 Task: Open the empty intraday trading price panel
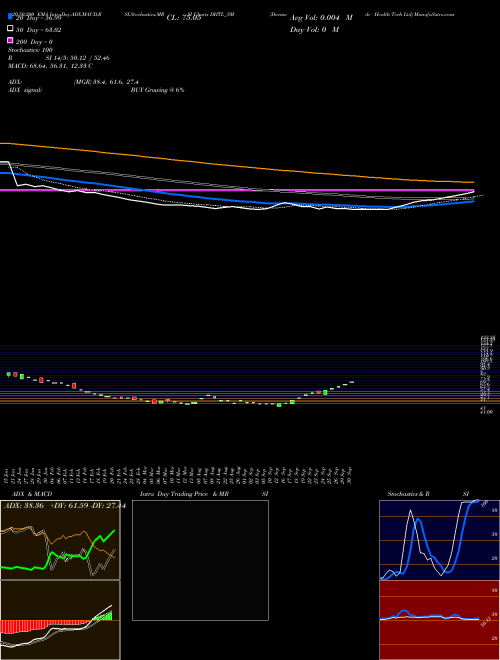pyautogui.click(x=200, y=560)
